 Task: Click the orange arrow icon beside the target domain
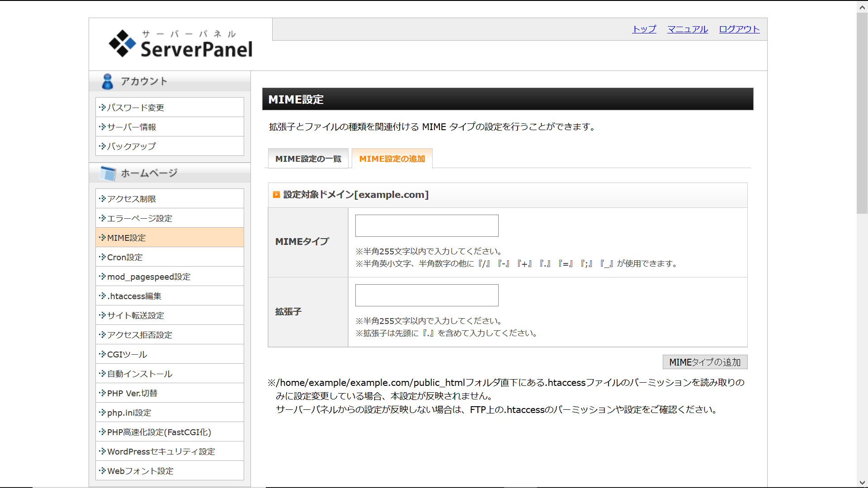[x=276, y=195]
